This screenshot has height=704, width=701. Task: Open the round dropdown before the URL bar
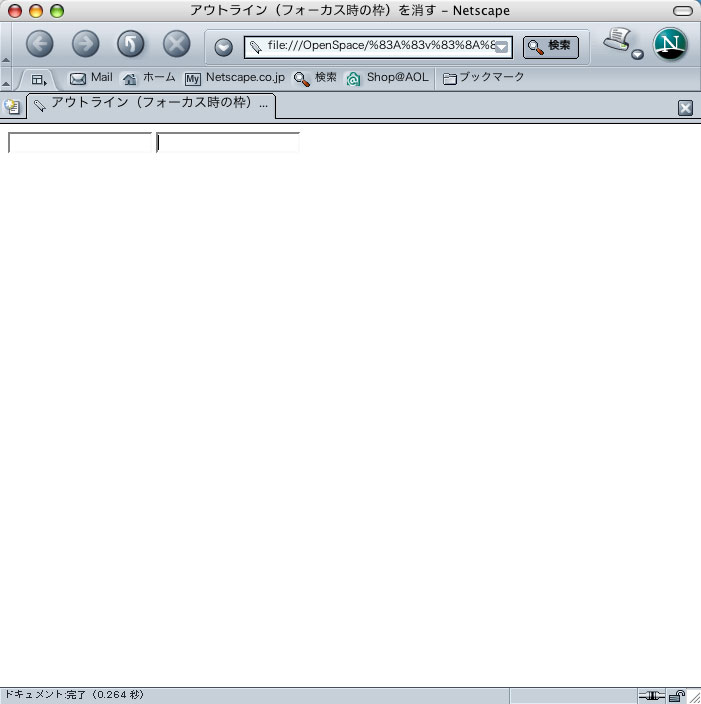223,47
